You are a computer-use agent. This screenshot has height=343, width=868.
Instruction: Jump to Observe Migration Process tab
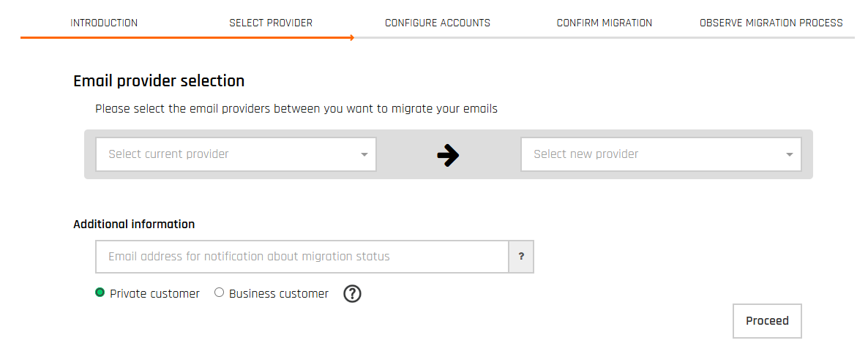click(x=771, y=23)
